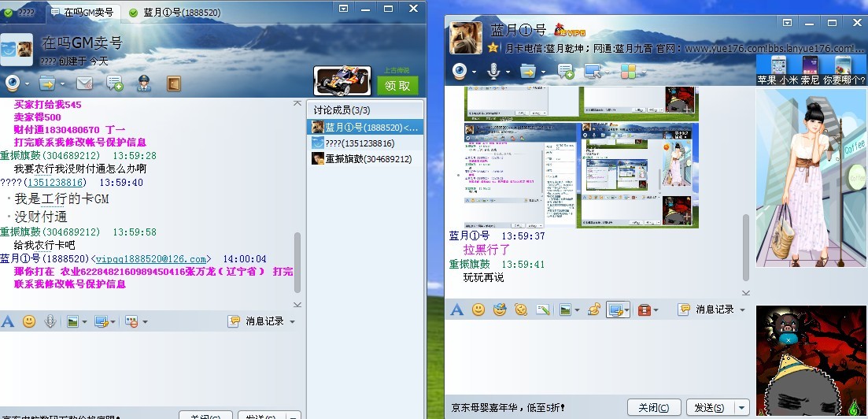Open video call options arrow in discussion window
Viewport: 868px width, 419px height.
tap(26, 84)
